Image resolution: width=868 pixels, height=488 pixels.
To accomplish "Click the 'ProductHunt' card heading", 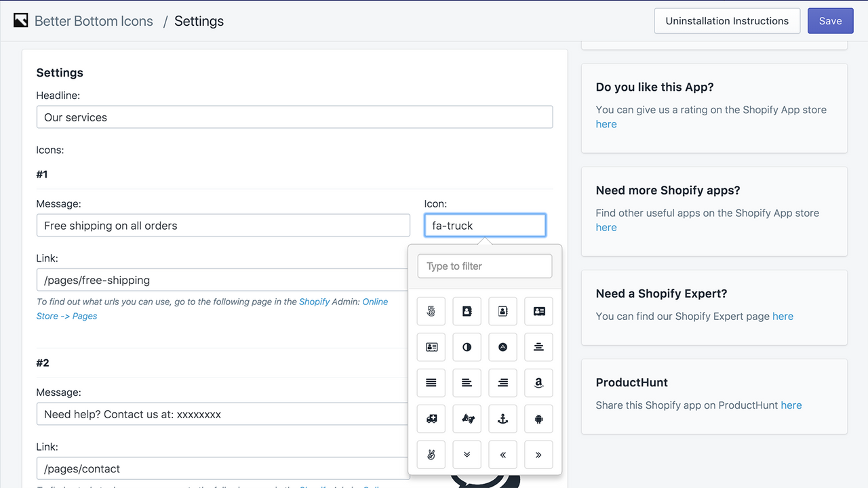I will pos(632,382).
